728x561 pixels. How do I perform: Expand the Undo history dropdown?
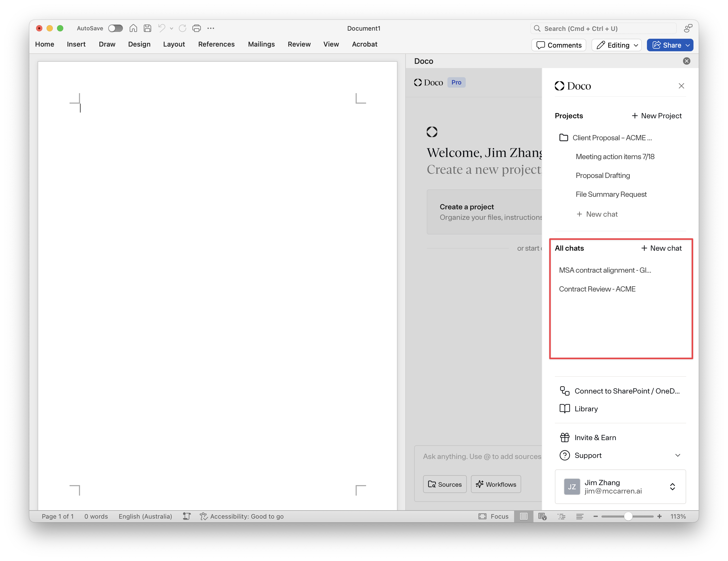[x=171, y=28]
